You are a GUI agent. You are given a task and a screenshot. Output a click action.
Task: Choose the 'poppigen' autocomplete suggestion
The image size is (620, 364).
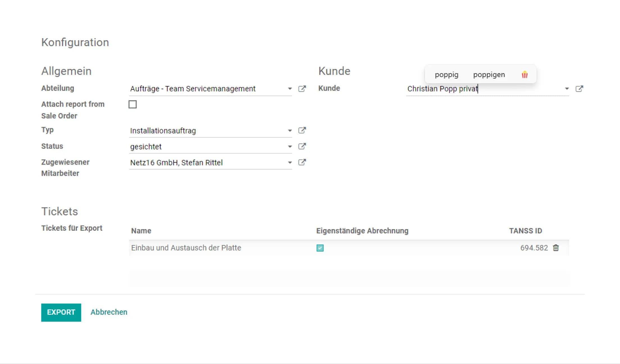point(489,75)
